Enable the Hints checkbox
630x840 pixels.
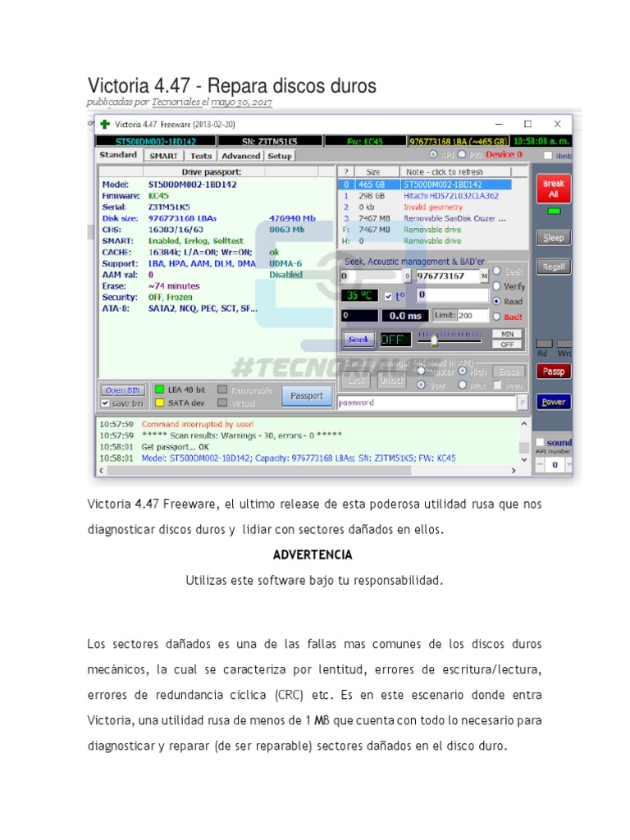tap(547, 155)
